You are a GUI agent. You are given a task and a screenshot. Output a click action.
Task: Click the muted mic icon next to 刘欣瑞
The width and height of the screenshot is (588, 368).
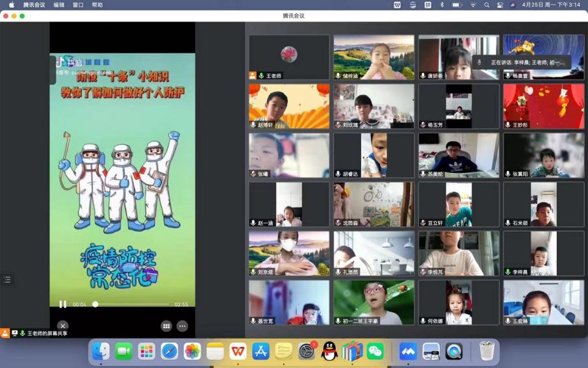point(338,125)
